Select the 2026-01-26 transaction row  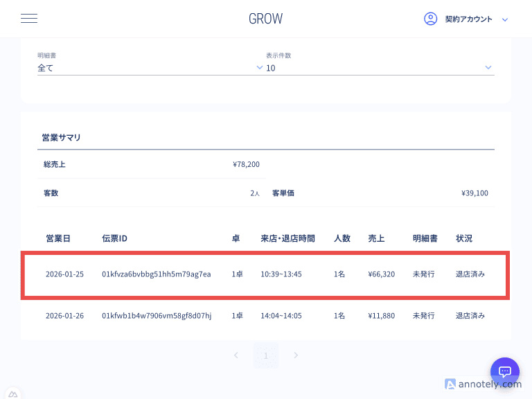266,316
